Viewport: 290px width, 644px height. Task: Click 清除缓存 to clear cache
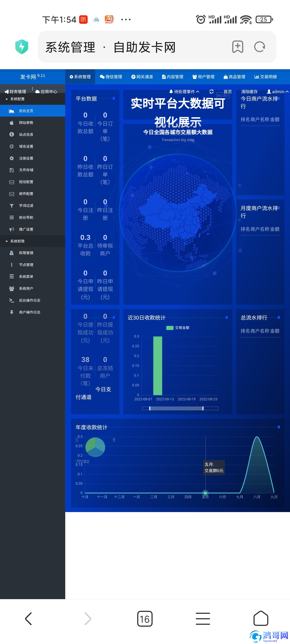pyautogui.click(x=249, y=92)
